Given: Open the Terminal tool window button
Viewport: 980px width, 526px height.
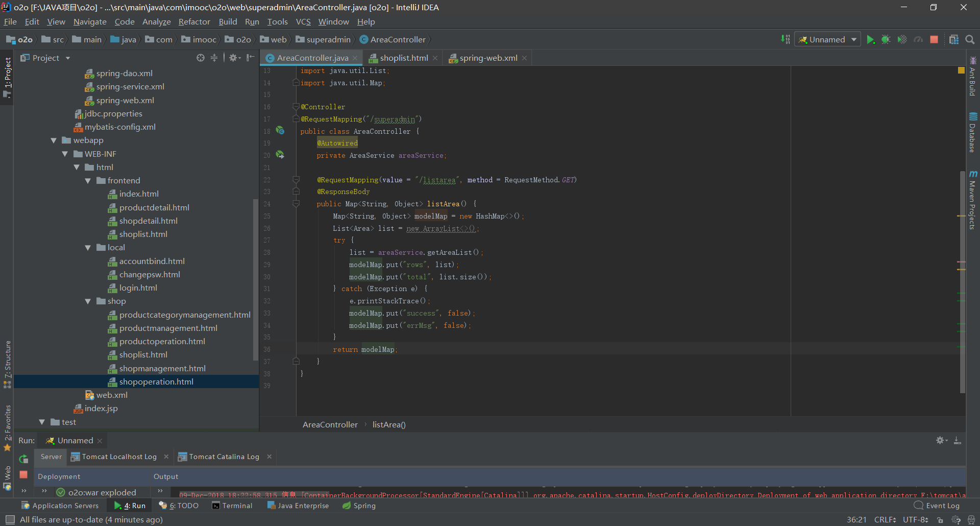Looking at the screenshot, I should [232, 506].
